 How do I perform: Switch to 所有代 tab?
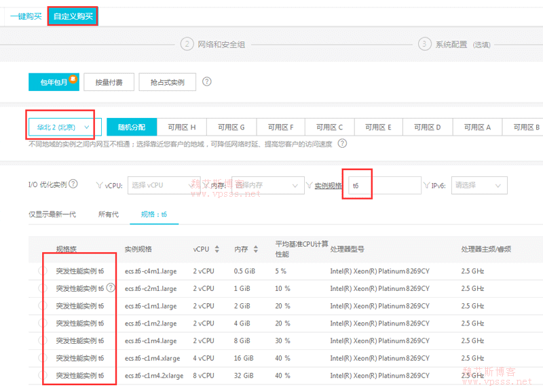point(108,214)
